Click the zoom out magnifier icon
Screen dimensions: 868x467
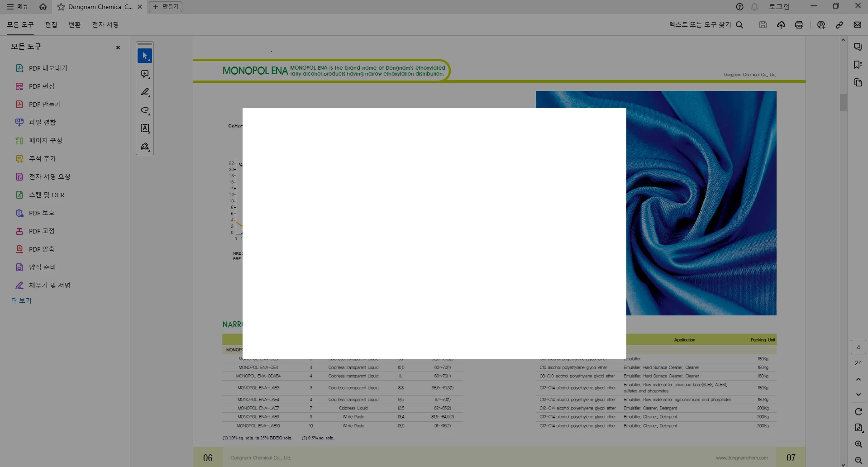coord(858,460)
